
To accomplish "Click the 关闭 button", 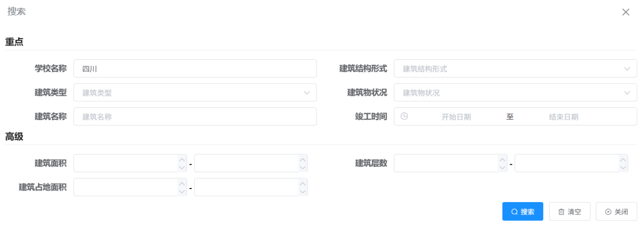I will pyautogui.click(x=616, y=212).
